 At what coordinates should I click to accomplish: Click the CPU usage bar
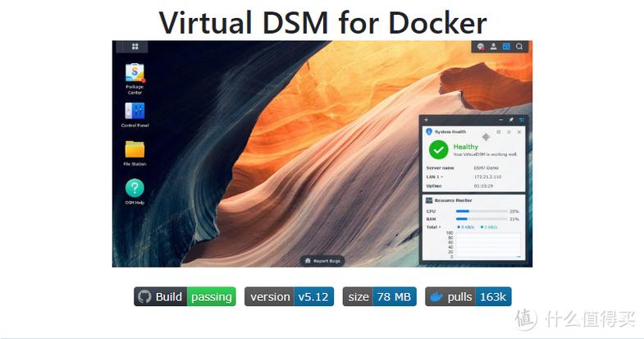pos(482,211)
